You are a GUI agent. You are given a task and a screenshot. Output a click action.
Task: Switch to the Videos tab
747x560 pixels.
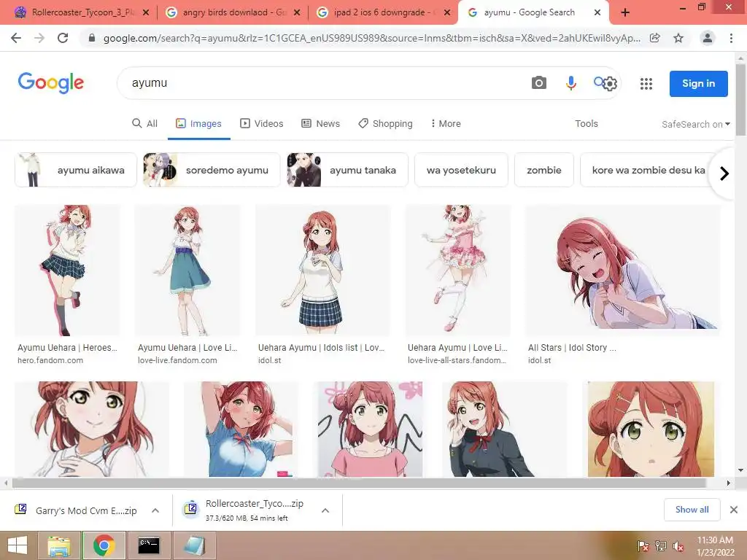click(x=261, y=124)
